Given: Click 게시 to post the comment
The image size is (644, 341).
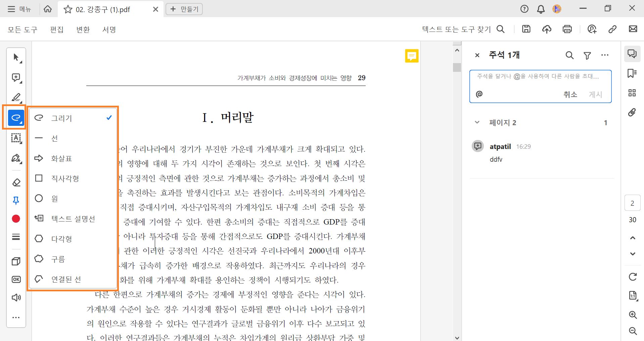Looking at the screenshot, I should pos(595,94).
